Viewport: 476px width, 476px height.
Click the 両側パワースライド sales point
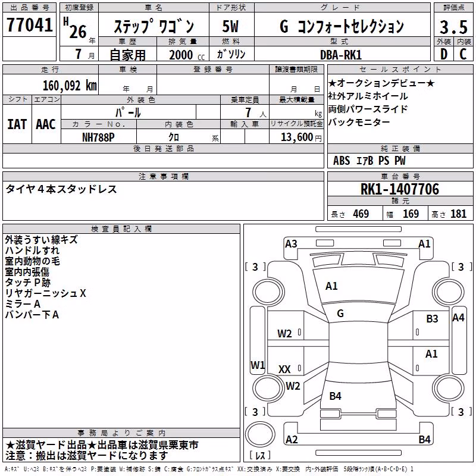[368, 109]
